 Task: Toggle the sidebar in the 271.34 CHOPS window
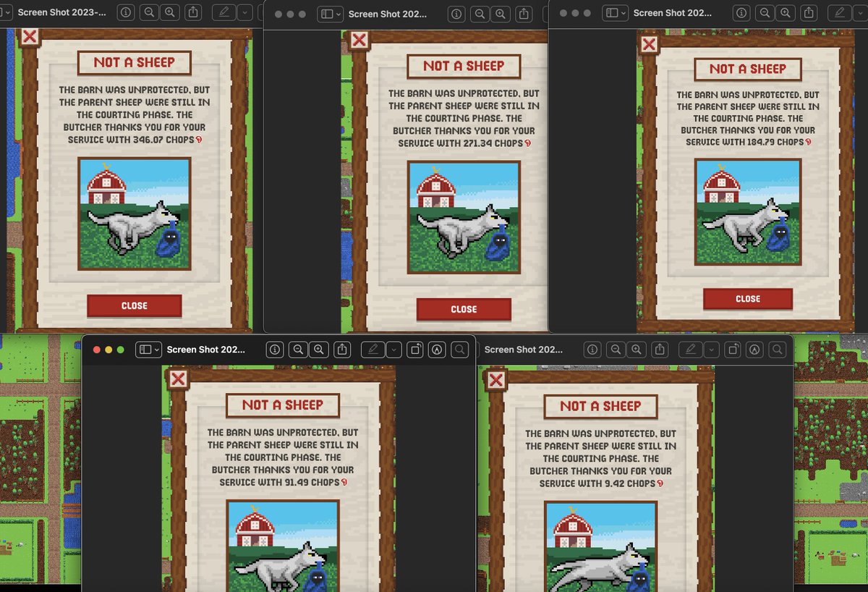pyautogui.click(x=326, y=14)
